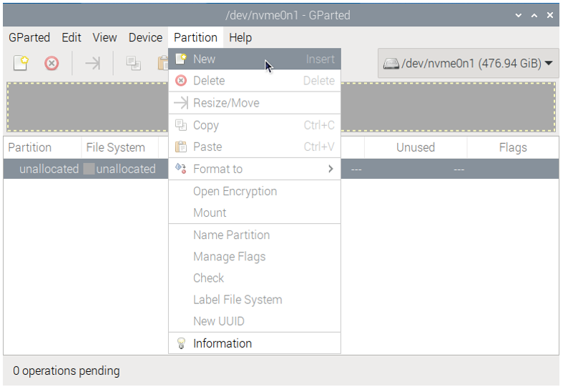Screen dimensions: 563x392
Task: Click the lightbulb icon beside Information
Action: coord(181,343)
